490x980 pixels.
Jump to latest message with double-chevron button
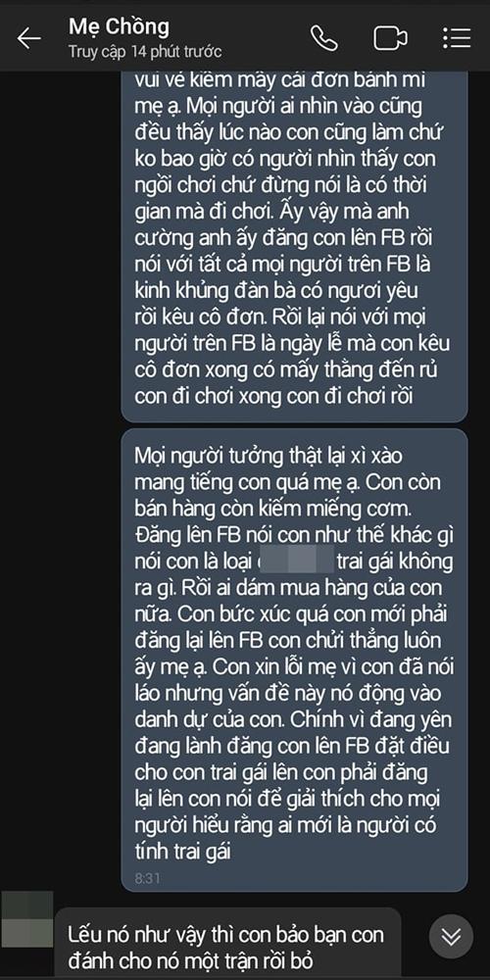(451, 937)
